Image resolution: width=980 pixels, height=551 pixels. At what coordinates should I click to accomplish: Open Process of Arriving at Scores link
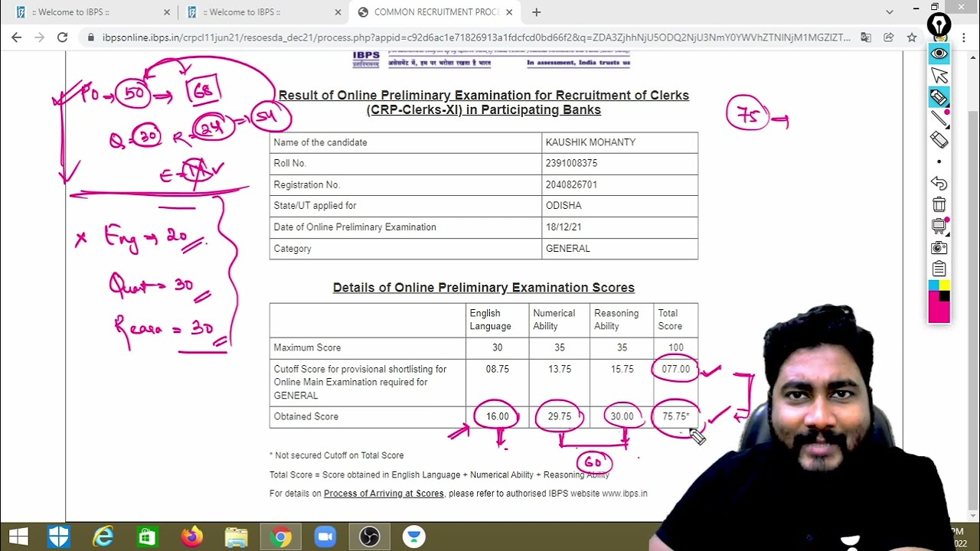pos(384,494)
